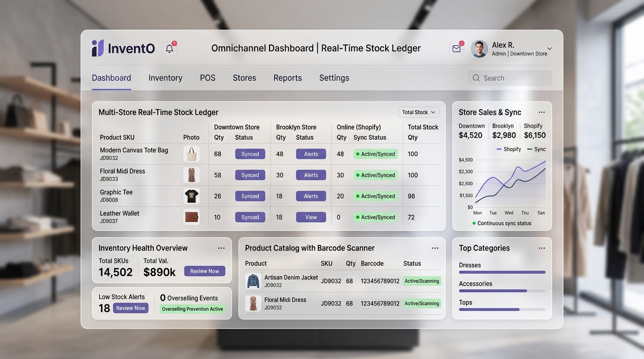Click Leather Wallet product photo

pyautogui.click(x=191, y=217)
